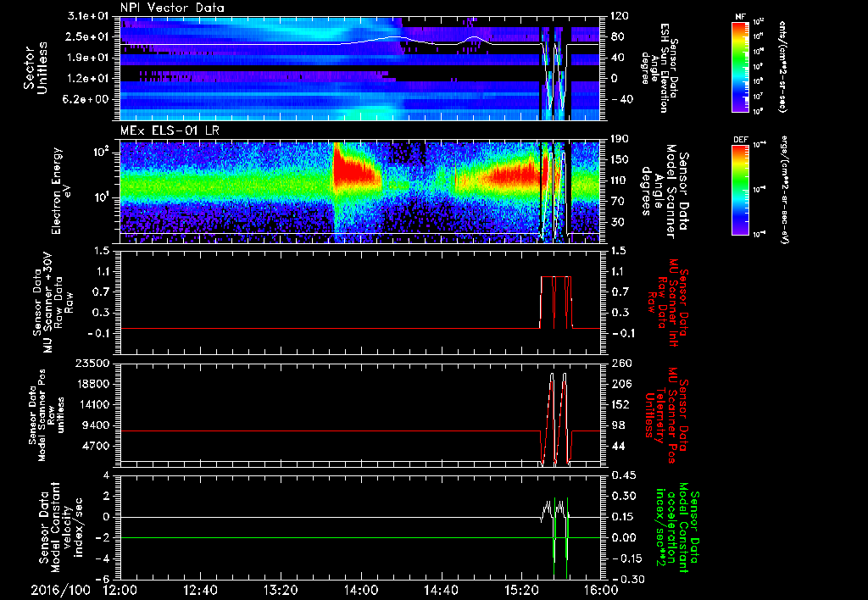This screenshot has height=600, width=868.
Task: Click the "15:20" time tick label
Action: (x=521, y=590)
